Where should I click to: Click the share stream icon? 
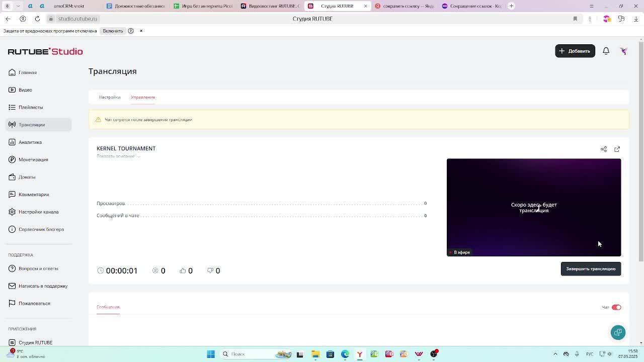coord(604,149)
